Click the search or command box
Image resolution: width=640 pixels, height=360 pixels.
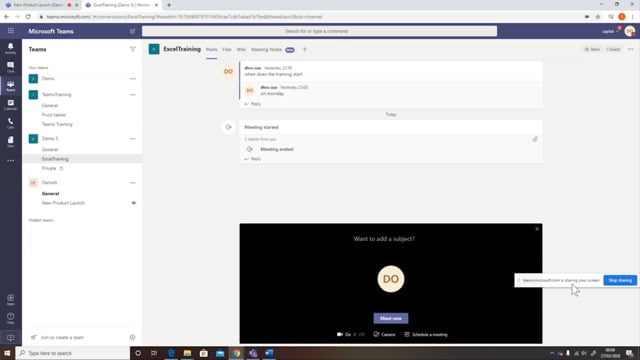tap(319, 31)
